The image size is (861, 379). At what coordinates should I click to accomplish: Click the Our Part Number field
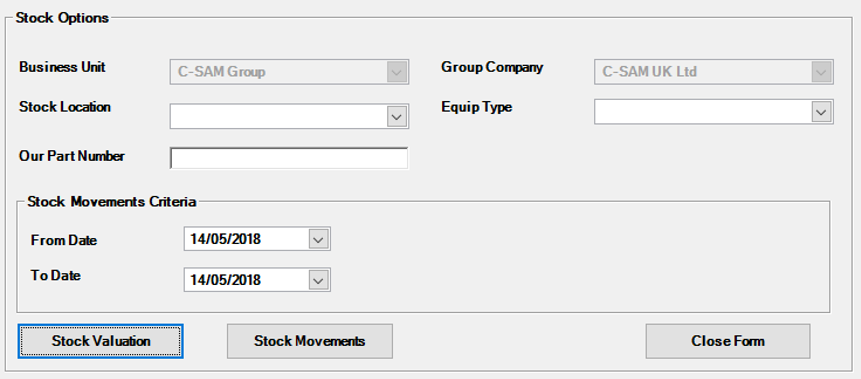(289, 158)
